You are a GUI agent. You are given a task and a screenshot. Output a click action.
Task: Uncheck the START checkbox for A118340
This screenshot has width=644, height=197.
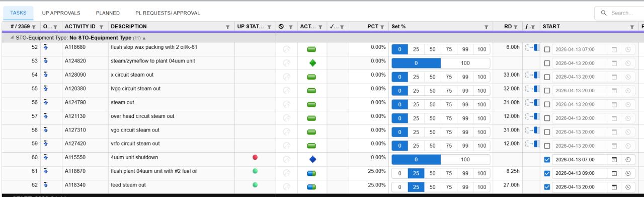(547, 187)
